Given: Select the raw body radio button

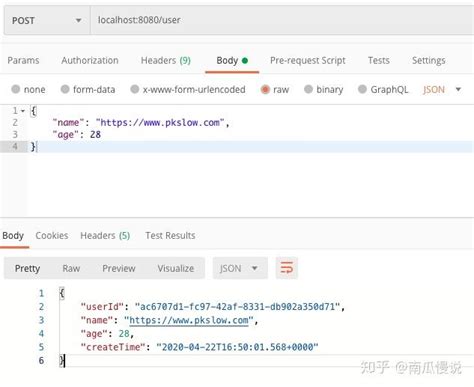Looking at the screenshot, I should [x=265, y=89].
